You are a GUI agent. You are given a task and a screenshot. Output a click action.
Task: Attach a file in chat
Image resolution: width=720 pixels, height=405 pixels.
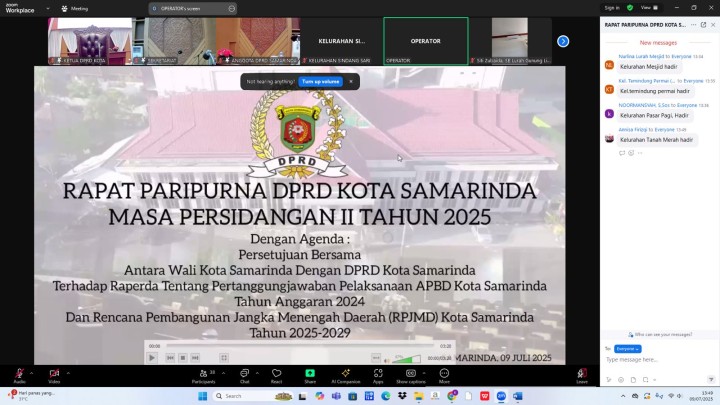(633, 380)
